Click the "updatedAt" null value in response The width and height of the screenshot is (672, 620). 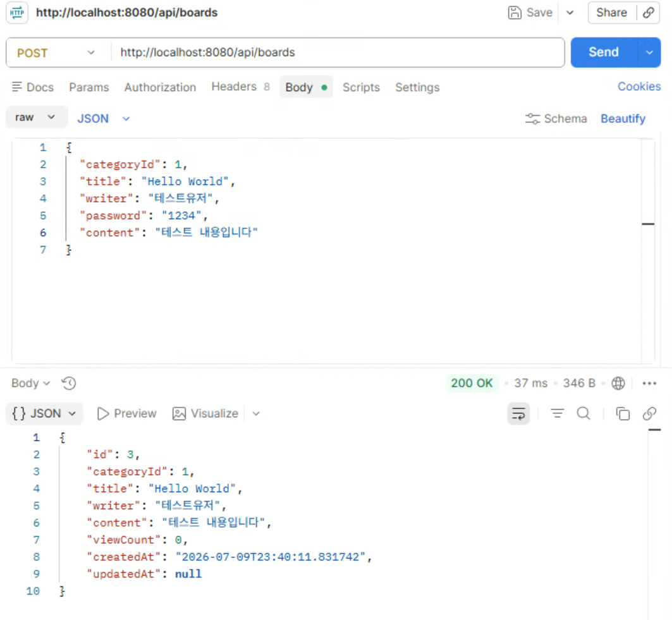[188, 574]
